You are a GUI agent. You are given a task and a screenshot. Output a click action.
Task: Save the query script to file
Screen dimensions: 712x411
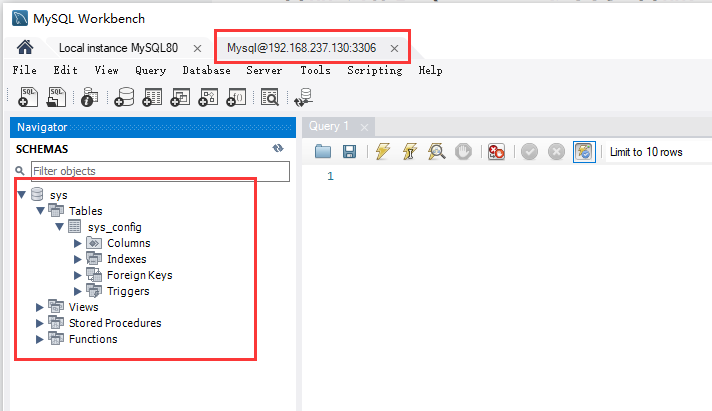[349, 151]
